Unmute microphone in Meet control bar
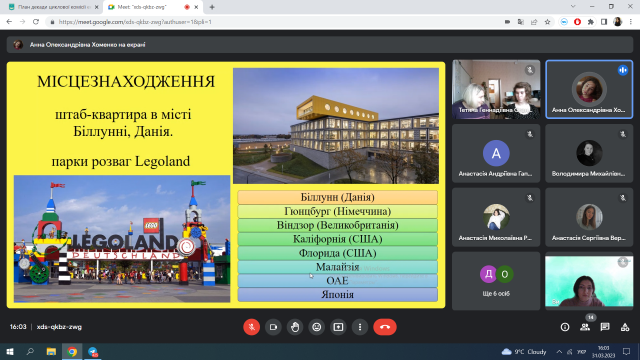This screenshot has height=360, width=640. [251, 327]
